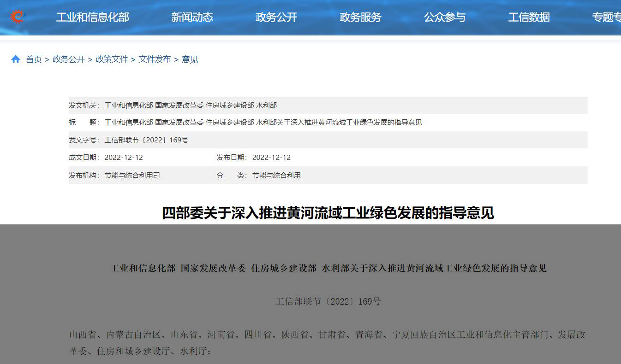Click document number in 发文字号 info row
This screenshot has height=364, width=621.
point(146,140)
